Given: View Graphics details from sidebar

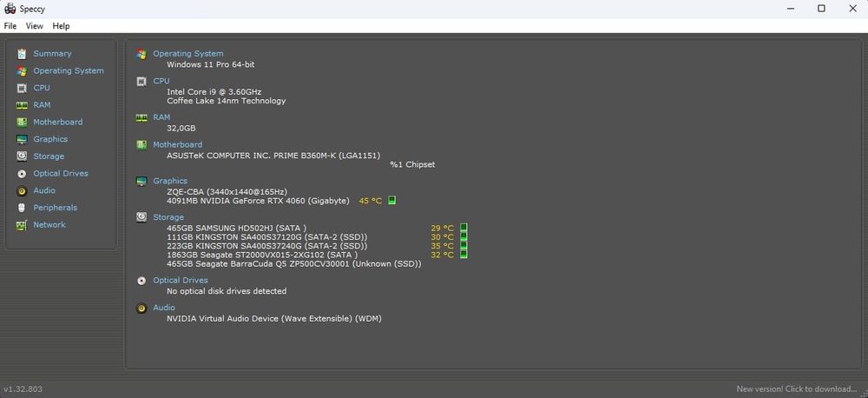Looking at the screenshot, I should click(50, 139).
